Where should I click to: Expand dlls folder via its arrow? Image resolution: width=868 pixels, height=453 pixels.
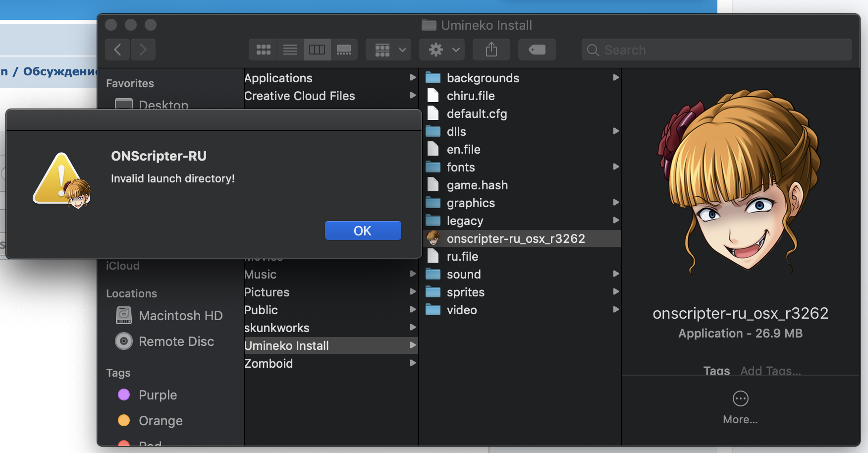[x=616, y=131]
